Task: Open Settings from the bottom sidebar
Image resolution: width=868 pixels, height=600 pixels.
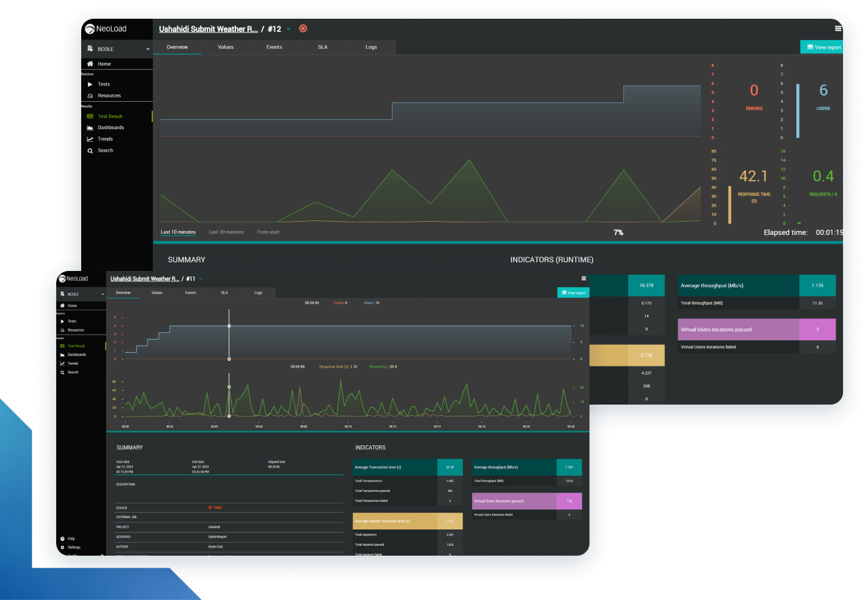Action: [74, 547]
